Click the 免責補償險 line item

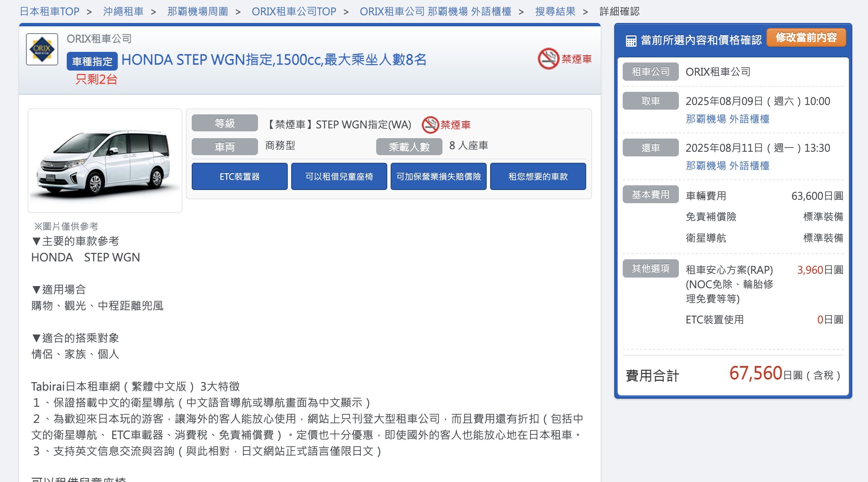point(711,217)
